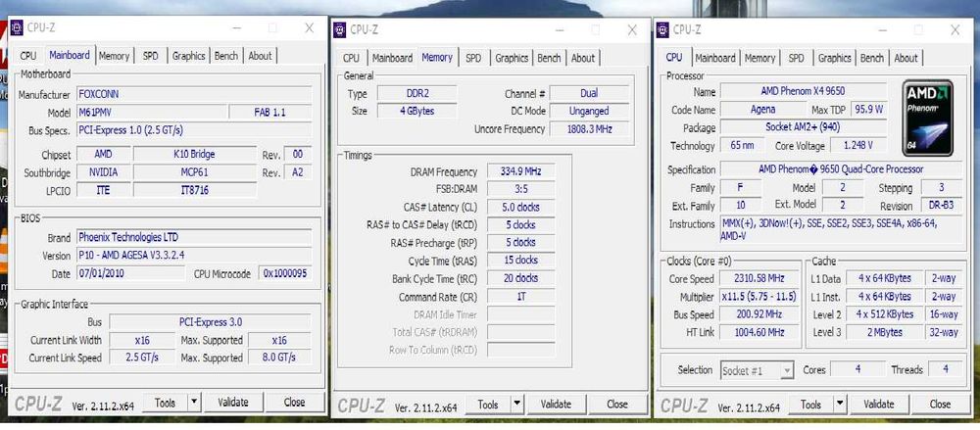Click the CAS# Latency 5.0 clocks value

click(520, 207)
